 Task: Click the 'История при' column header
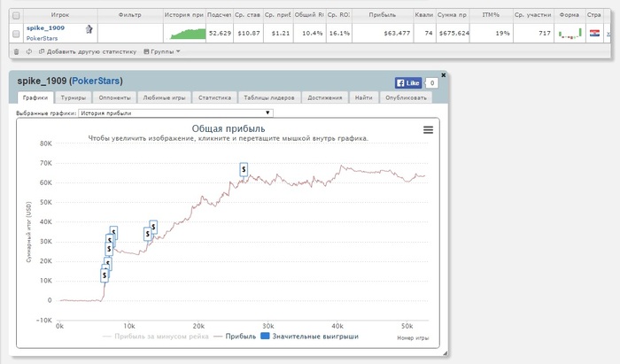184,15
